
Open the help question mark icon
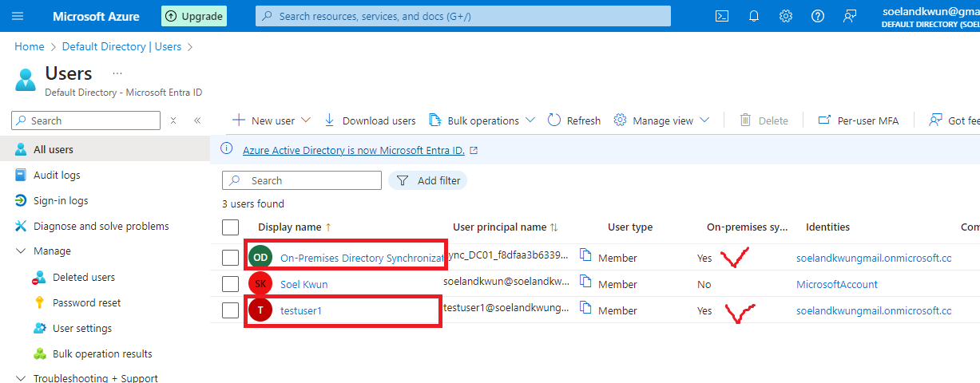pyautogui.click(x=818, y=16)
